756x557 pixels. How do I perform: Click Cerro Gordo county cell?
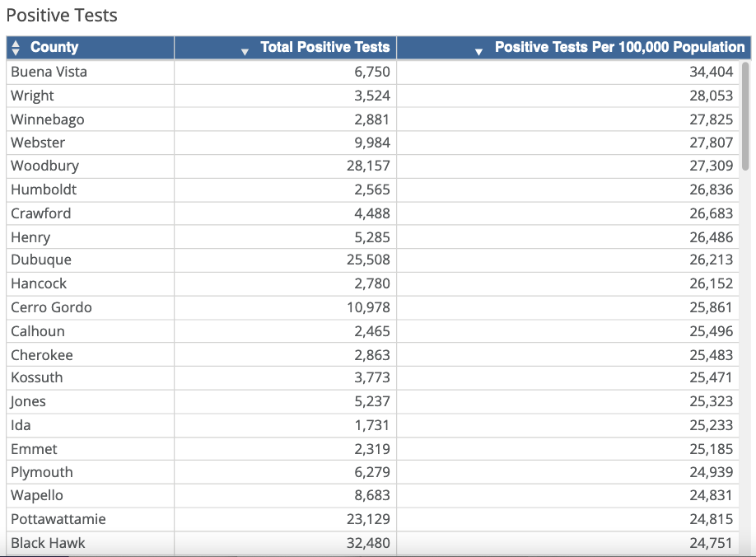(x=90, y=307)
